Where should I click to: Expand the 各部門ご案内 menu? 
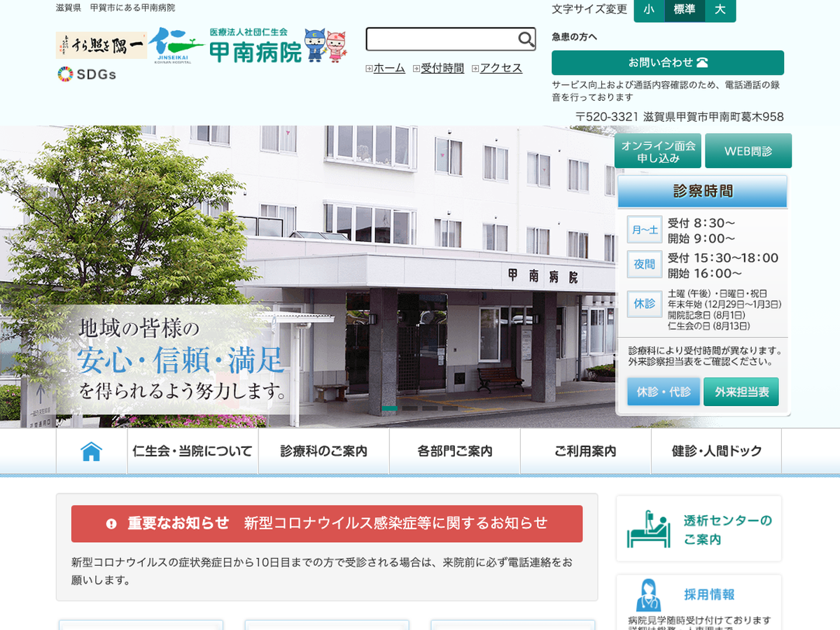[454, 451]
